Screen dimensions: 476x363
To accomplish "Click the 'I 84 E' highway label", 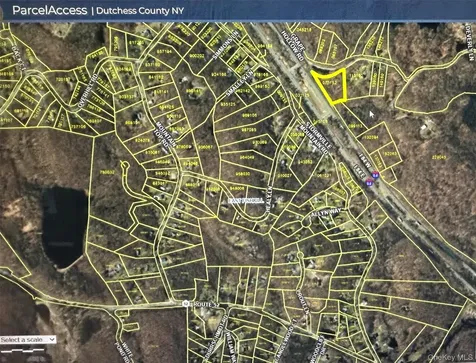I will 359,170.
